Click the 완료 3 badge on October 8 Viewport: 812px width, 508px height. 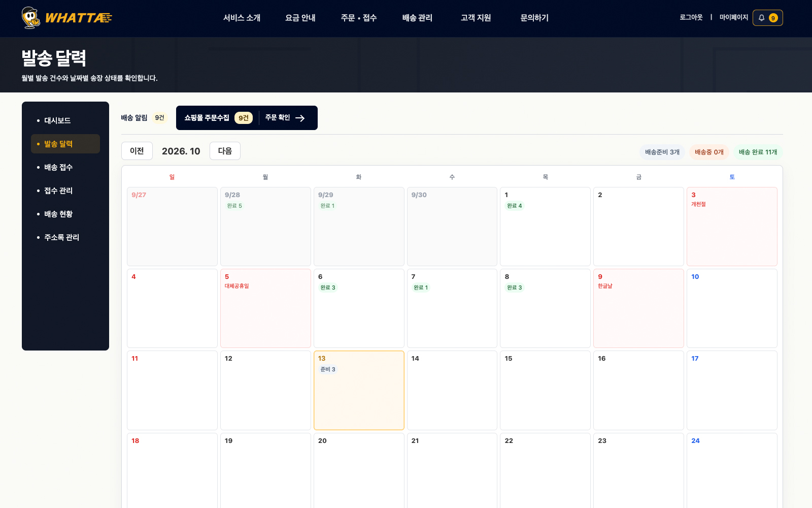514,288
